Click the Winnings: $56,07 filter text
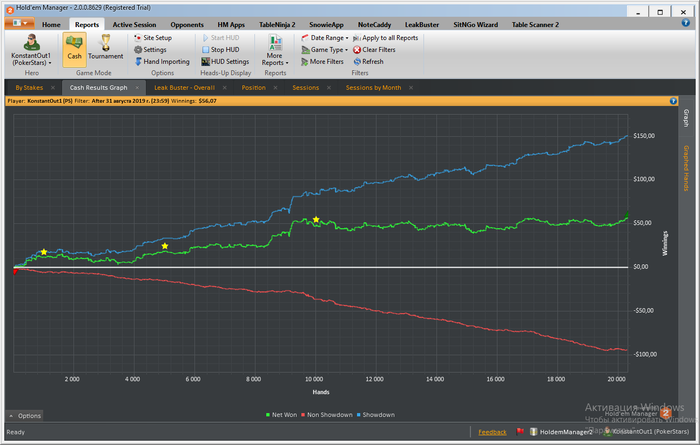This screenshot has width=700, height=445. click(194, 101)
